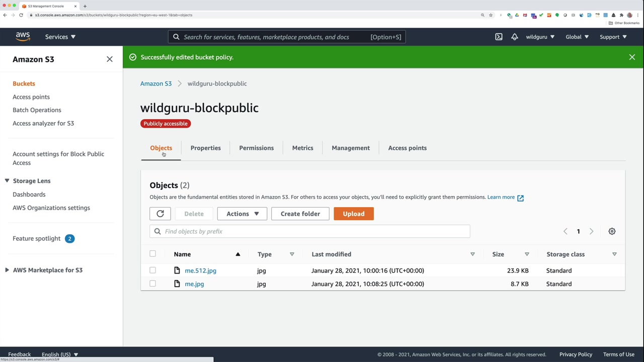Open the notifications bell
Screen dimensions: 644x362
pos(514,37)
